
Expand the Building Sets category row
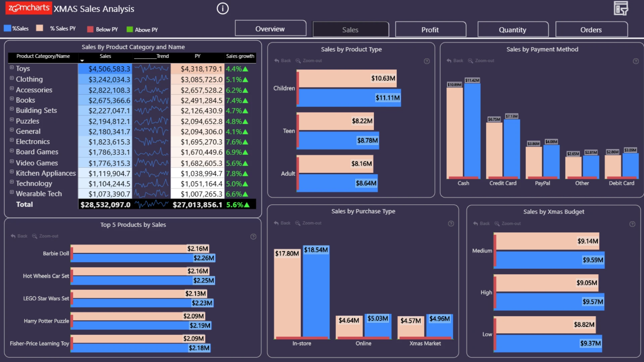(12, 109)
